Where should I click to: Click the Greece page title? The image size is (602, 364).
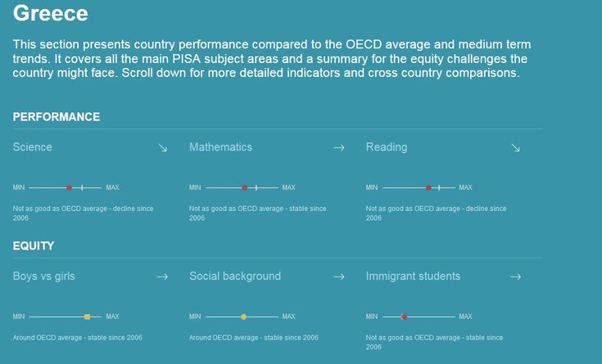pyautogui.click(x=50, y=12)
